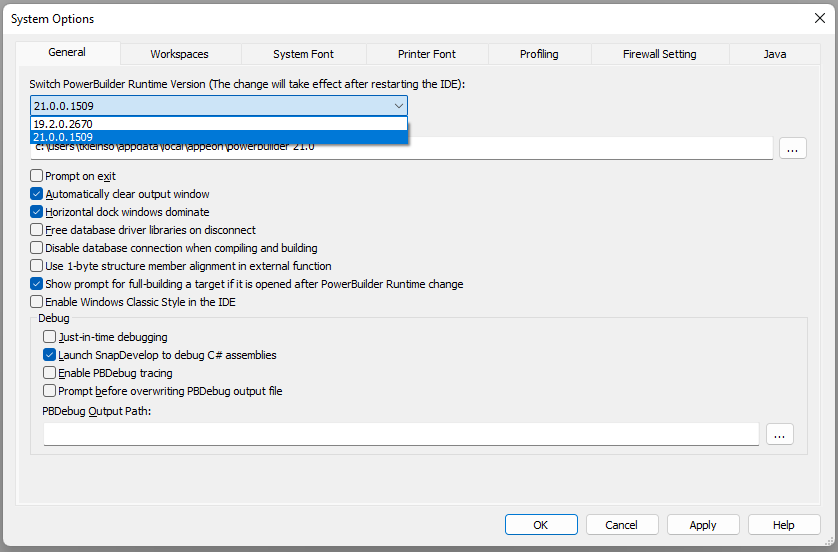This screenshot has width=838, height=552.
Task: Enable PBDebug tracing checkbox
Action: coord(50,373)
